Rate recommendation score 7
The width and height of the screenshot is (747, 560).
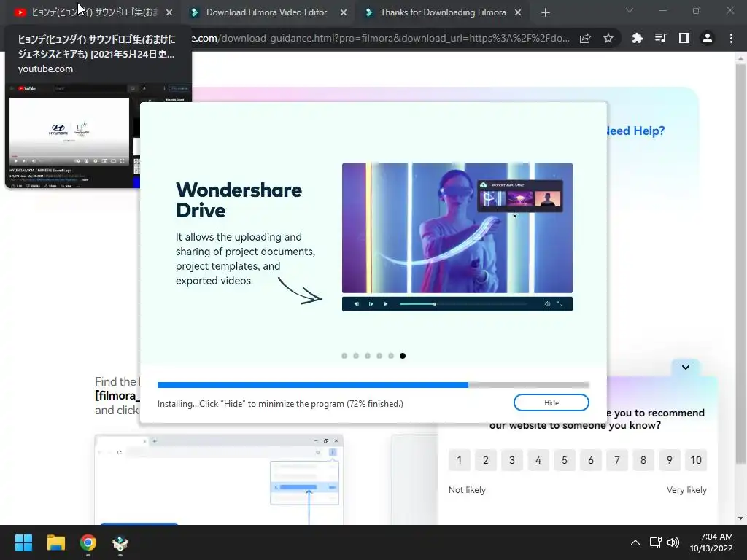coord(617,460)
